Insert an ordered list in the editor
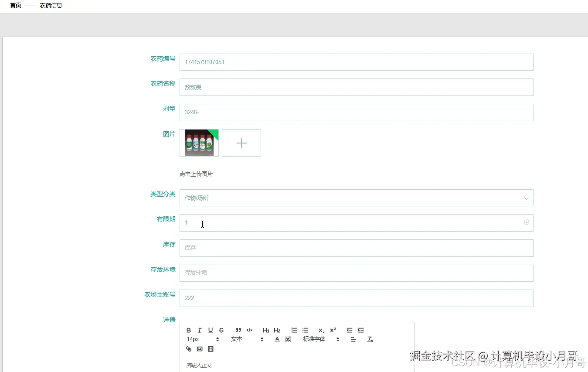The height and width of the screenshot is (372, 588). tap(294, 330)
